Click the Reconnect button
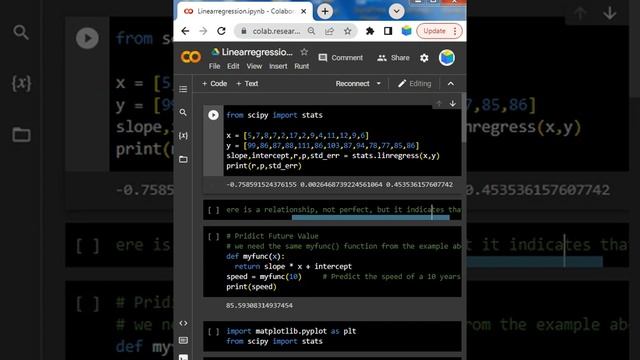Viewport: 640px width, 360px height. pyautogui.click(x=352, y=84)
